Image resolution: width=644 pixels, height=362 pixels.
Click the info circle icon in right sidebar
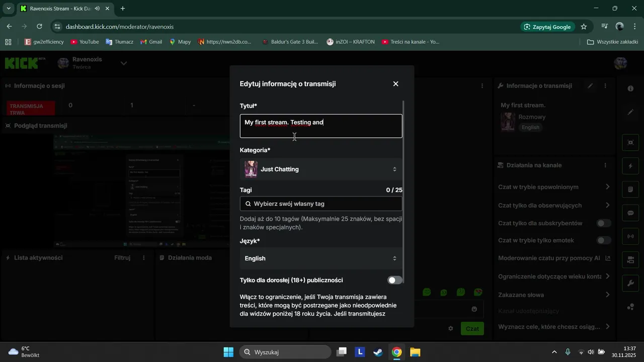coord(630,88)
